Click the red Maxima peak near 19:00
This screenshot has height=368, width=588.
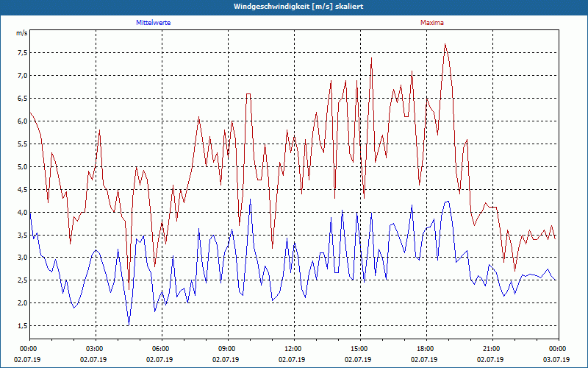pos(445,44)
